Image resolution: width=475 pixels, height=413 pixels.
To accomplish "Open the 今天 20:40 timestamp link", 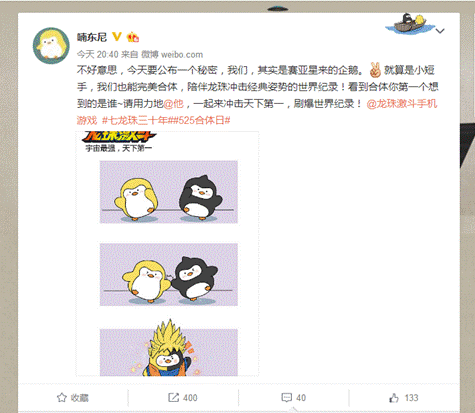I will click(x=98, y=54).
